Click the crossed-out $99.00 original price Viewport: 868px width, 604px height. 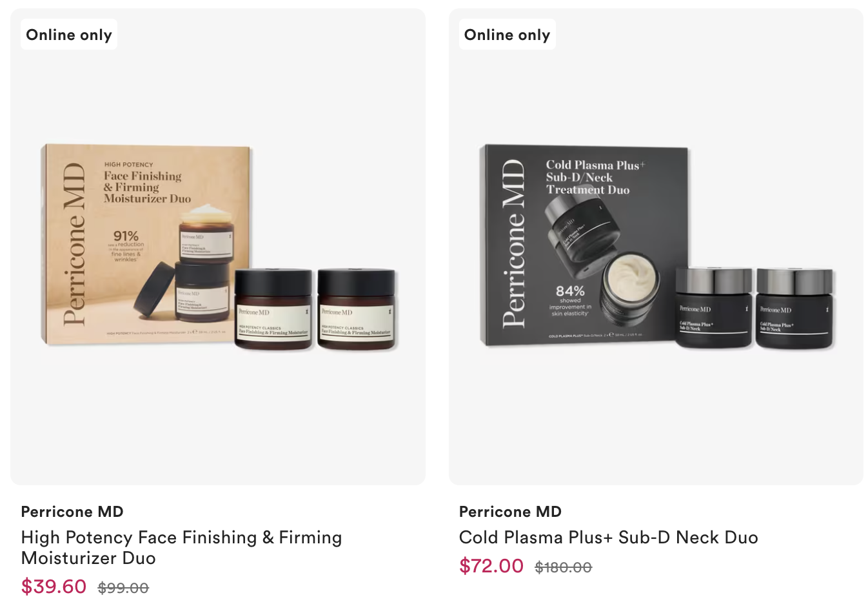click(x=123, y=588)
